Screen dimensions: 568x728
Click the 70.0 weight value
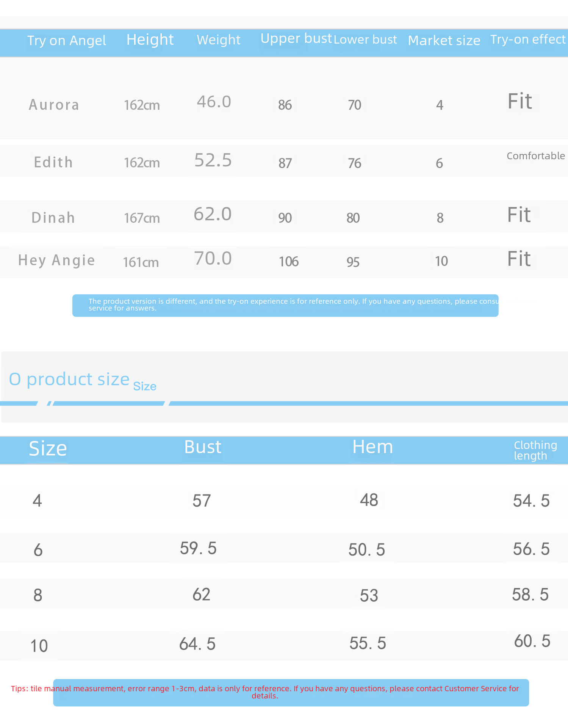click(x=213, y=259)
